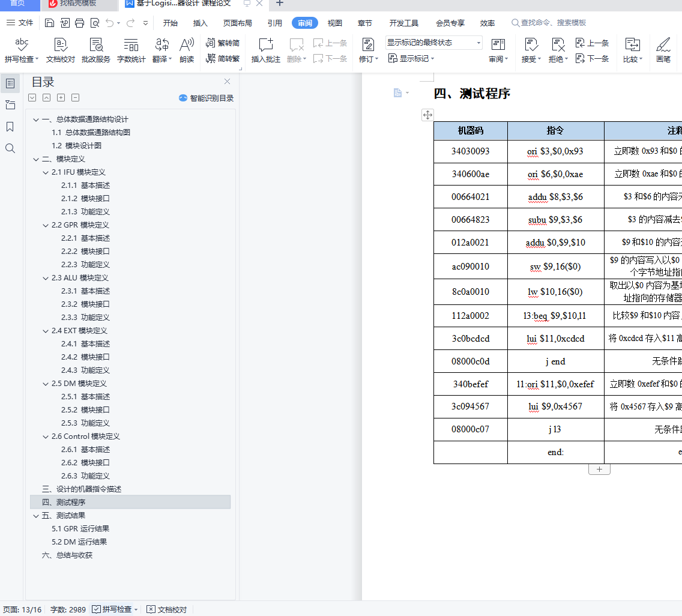Click document proofreading in status bar
Image resolution: width=682 pixels, height=616 pixels.
pyautogui.click(x=167, y=609)
